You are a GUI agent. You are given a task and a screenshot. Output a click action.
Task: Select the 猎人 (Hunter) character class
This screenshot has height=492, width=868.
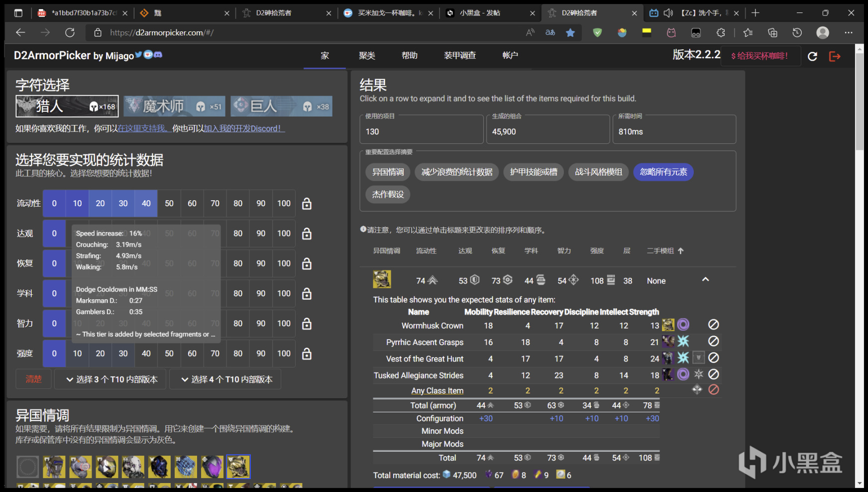[67, 106]
